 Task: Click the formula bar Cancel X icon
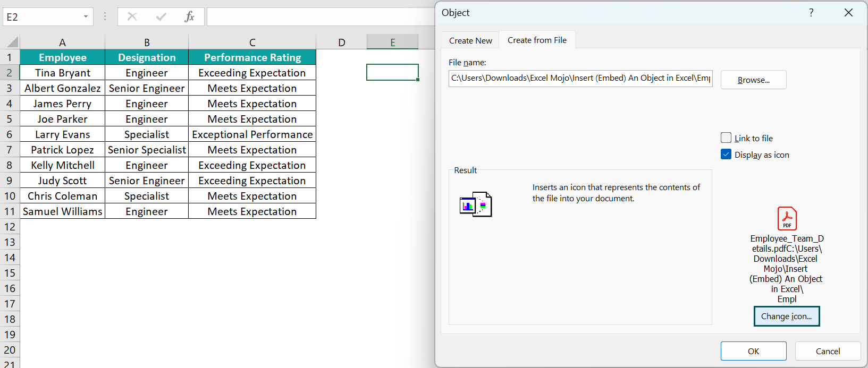click(x=132, y=17)
